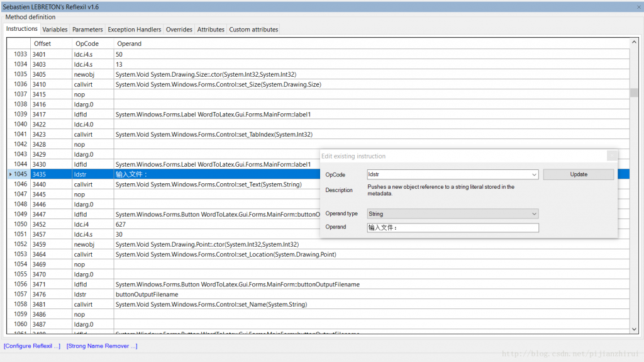Select row 1034 with operand 13
Screen dimensions: 644x362
(x=318, y=64)
